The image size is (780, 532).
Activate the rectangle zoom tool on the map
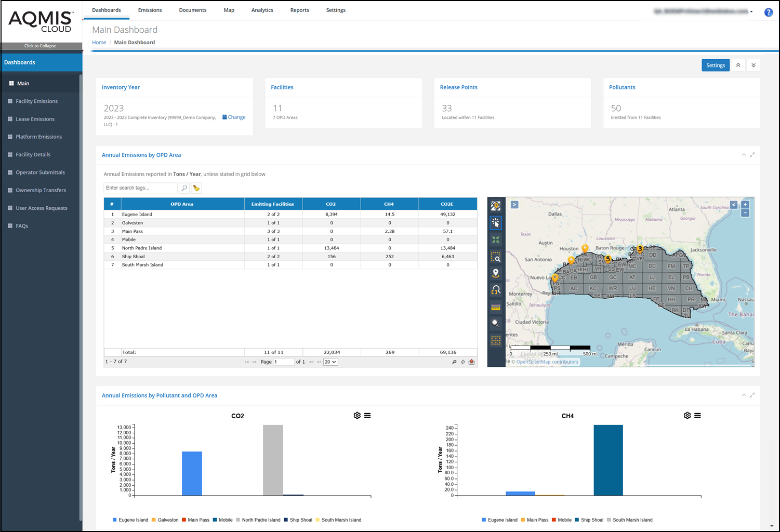[x=496, y=257]
